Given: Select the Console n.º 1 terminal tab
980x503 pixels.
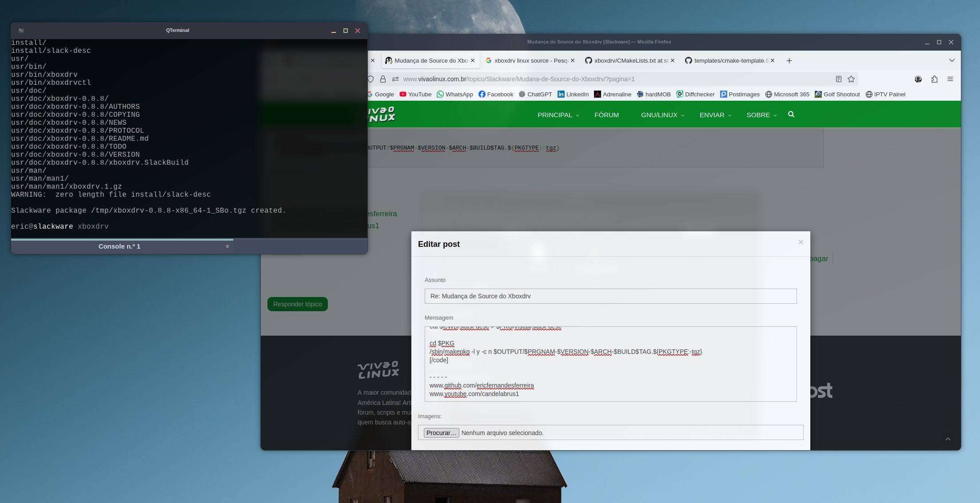Looking at the screenshot, I should click(x=120, y=246).
